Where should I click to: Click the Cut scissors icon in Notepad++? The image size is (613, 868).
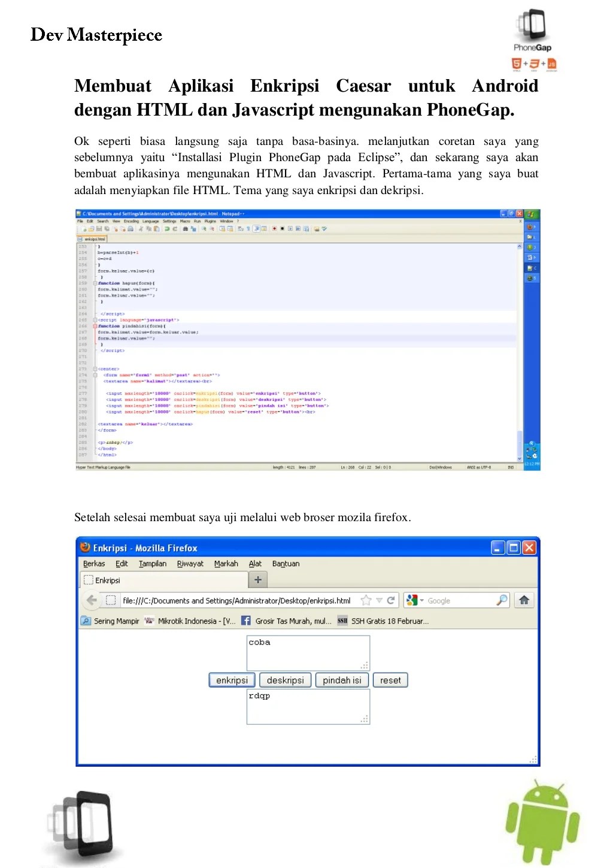click(x=141, y=228)
